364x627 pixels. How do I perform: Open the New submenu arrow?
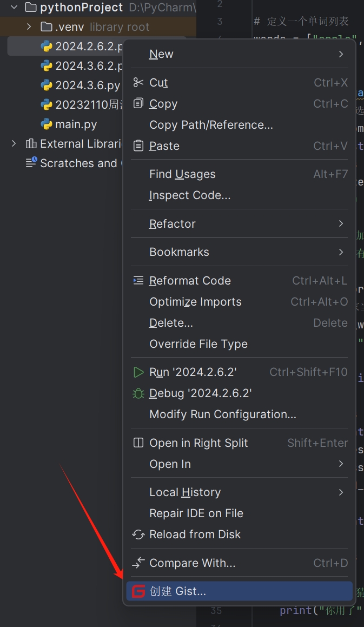pos(341,54)
